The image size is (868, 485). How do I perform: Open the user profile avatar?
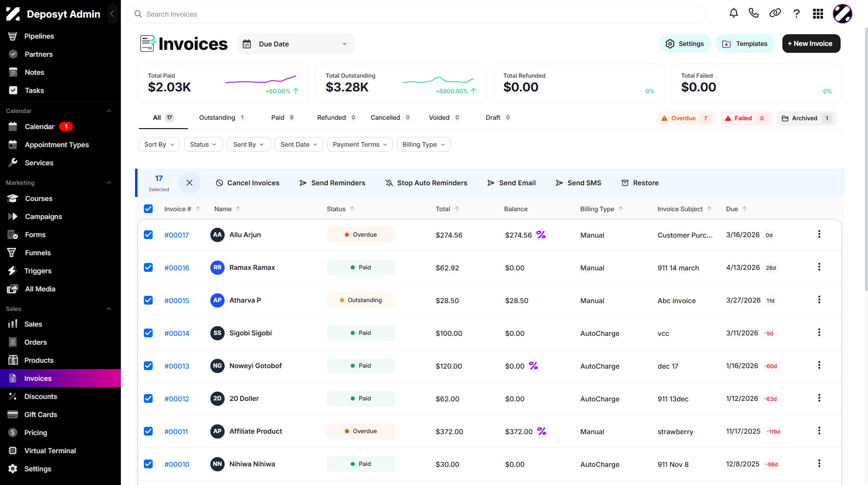pyautogui.click(x=843, y=14)
